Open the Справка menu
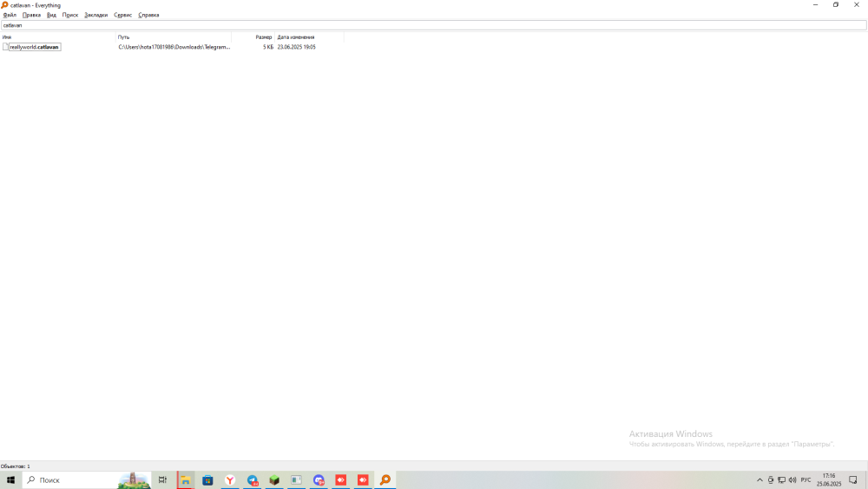Viewport: 868px width, 489px height. pyautogui.click(x=149, y=15)
